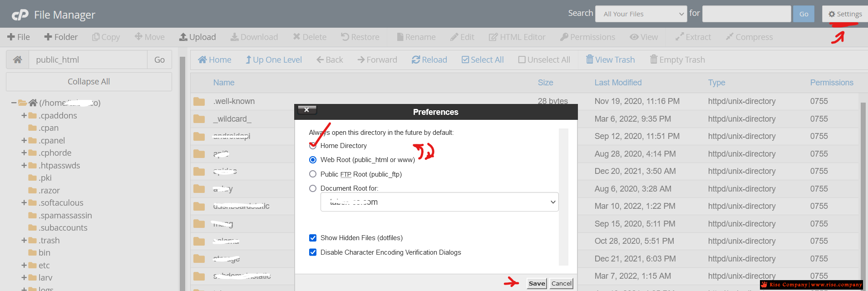
Task: Click the home icon beside path field
Action: (18, 59)
